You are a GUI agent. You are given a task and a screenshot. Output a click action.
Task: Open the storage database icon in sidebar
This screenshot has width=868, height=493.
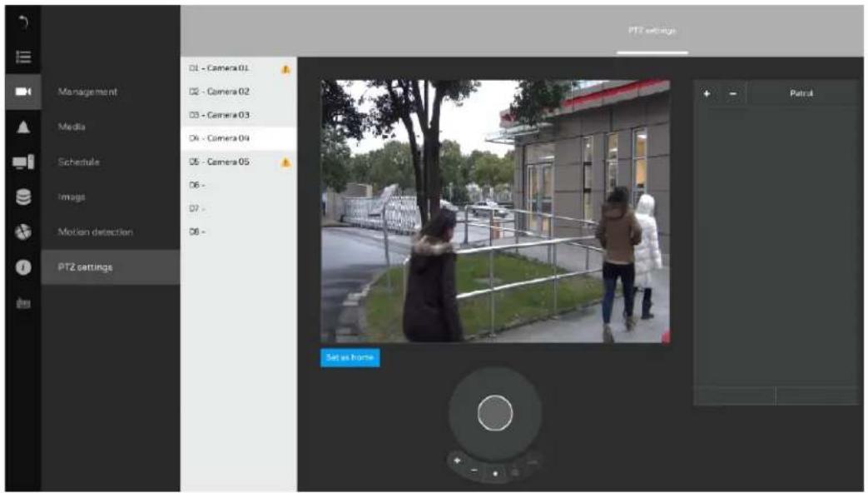click(x=23, y=197)
